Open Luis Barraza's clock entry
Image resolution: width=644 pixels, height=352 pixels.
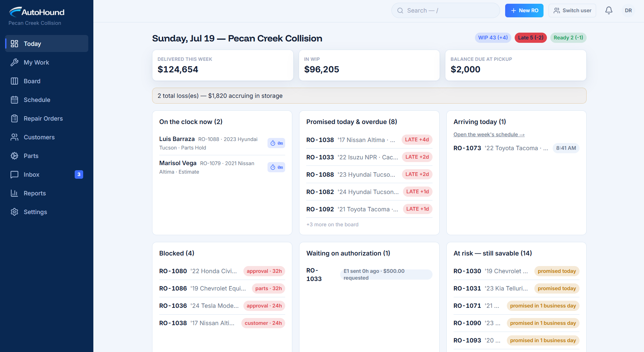[x=222, y=143]
